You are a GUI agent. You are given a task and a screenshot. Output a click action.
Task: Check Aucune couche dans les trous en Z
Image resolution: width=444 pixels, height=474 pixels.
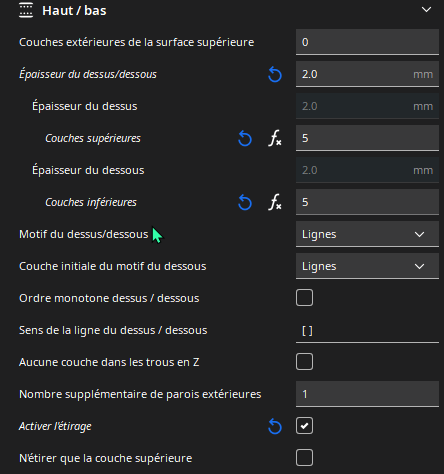click(304, 362)
